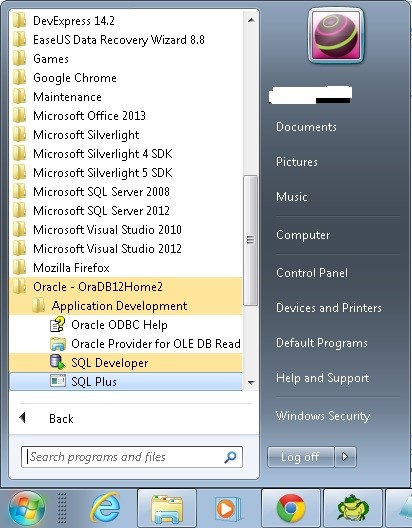Collapse the Oracle - OraDB12Home2 folder
The image size is (412, 528).
pos(126,287)
